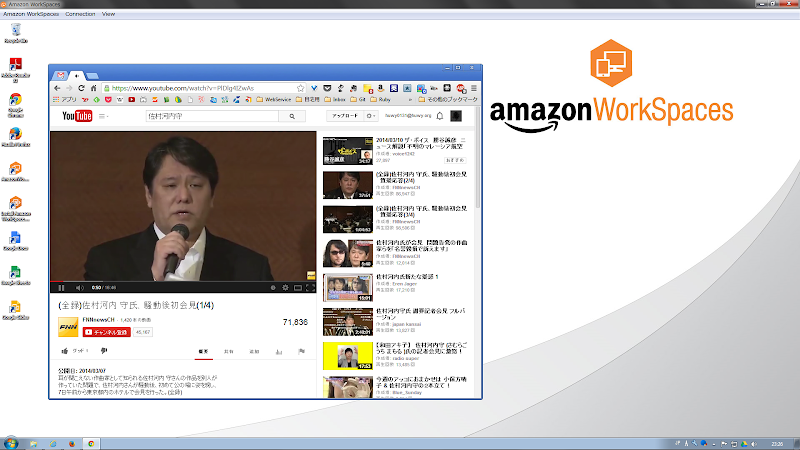This screenshot has width=800, height=450.
Task: Open the FNNnewsCH channel link
Action: click(98, 320)
